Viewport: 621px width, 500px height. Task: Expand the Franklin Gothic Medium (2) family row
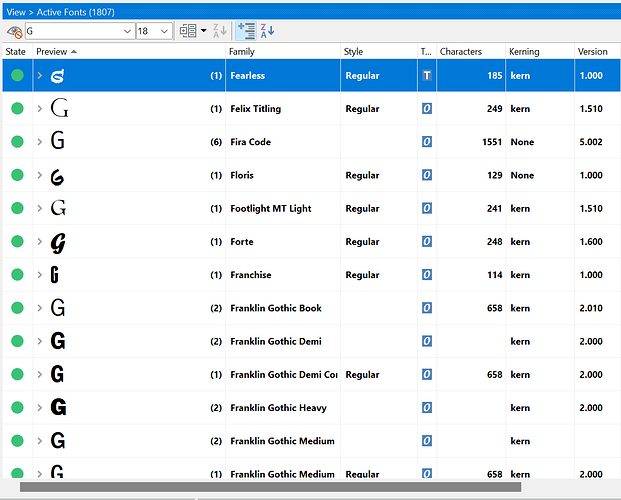40,441
